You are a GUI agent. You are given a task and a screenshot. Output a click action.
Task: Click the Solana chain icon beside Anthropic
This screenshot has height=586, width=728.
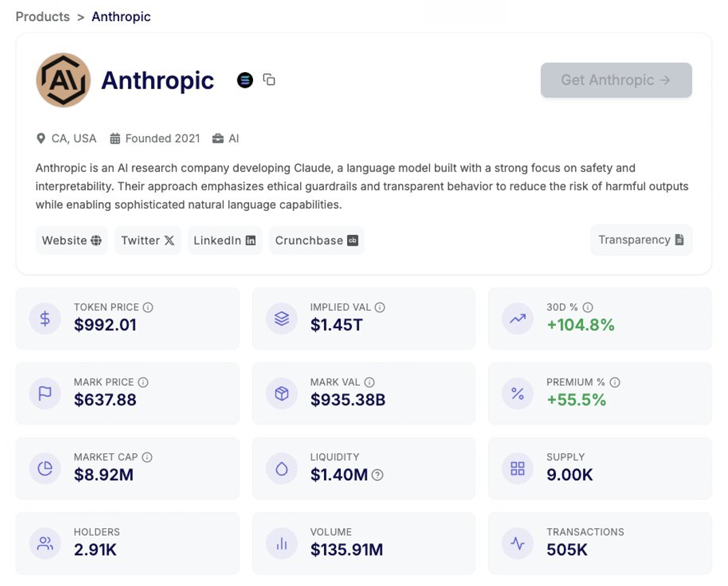point(245,80)
